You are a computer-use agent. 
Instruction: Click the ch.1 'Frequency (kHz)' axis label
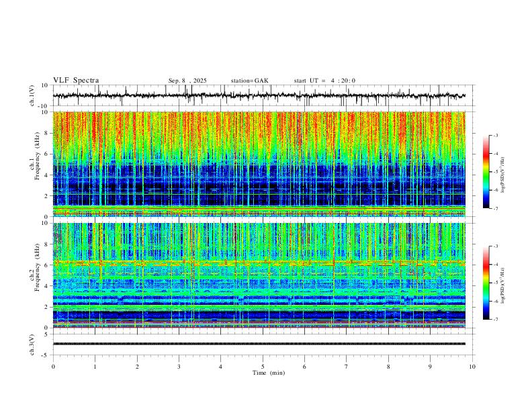(38, 156)
